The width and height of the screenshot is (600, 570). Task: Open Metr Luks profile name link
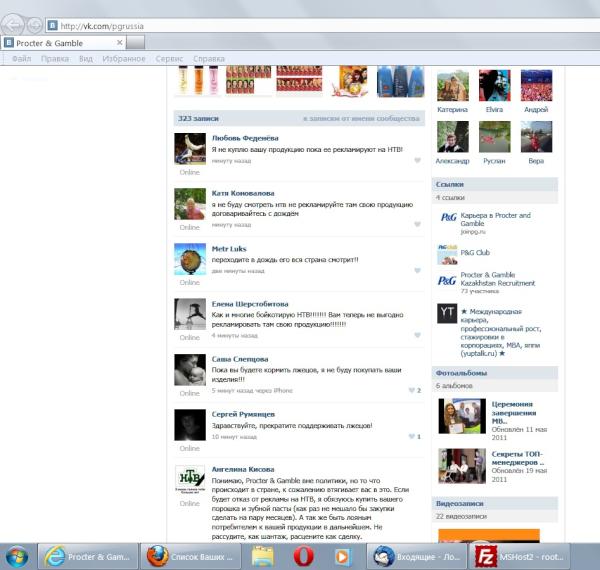click(x=229, y=249)
